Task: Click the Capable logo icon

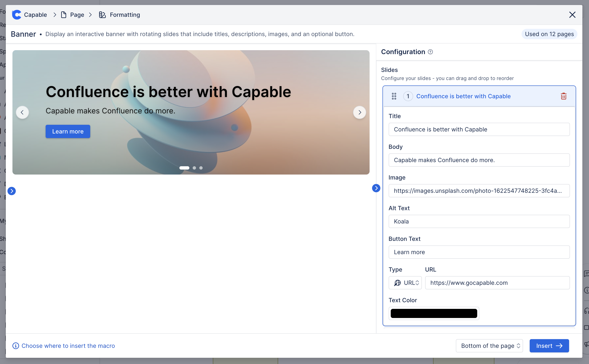Action: pos(16,15)
